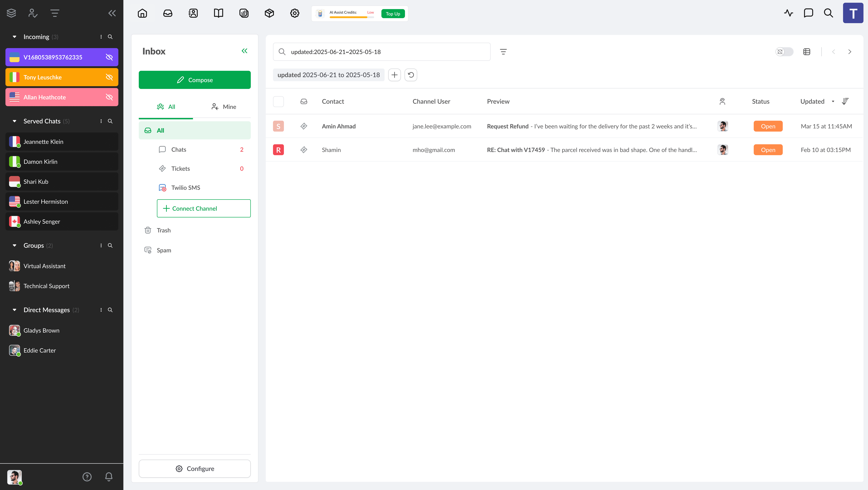
Task: Reset the applied search filter
Action: (x=411, y=75)
